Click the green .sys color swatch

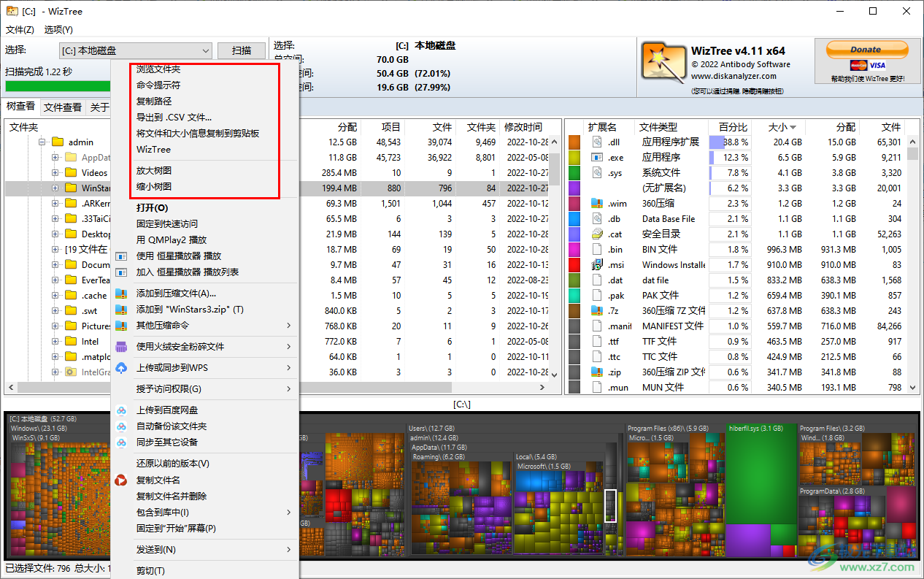pos(574,172)
